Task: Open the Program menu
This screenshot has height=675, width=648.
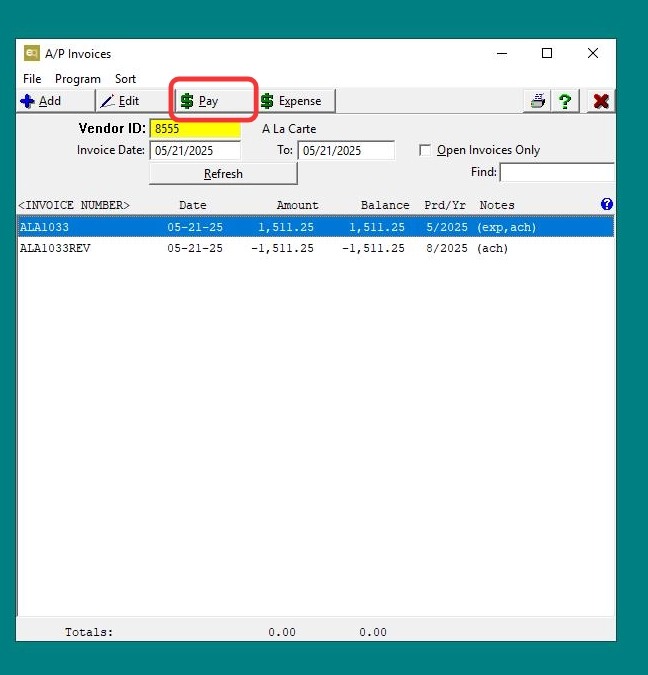Action: pyautogui.click(x=78, y=79)
